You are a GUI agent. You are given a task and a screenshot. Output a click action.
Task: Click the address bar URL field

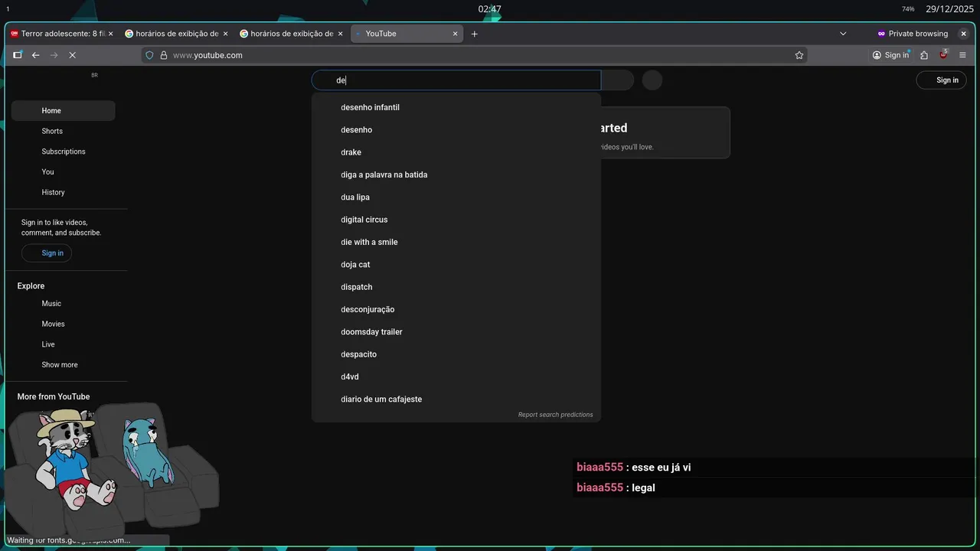(475, 55)
